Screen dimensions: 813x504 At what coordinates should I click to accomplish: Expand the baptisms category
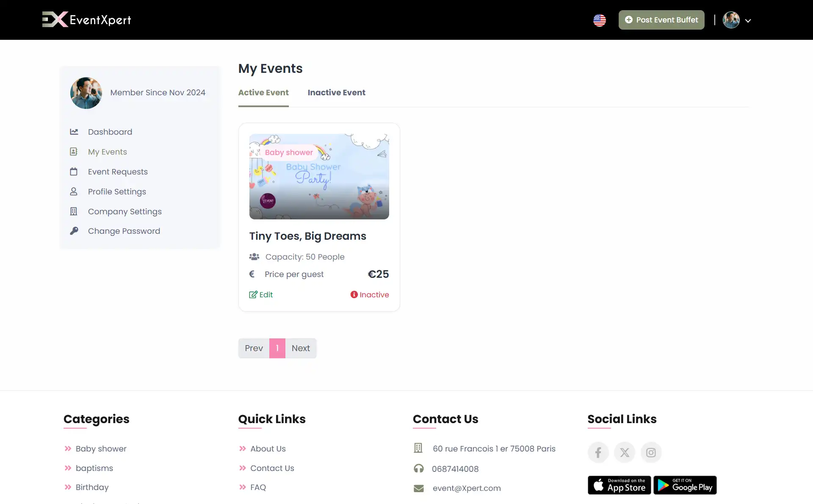point(94,468)
